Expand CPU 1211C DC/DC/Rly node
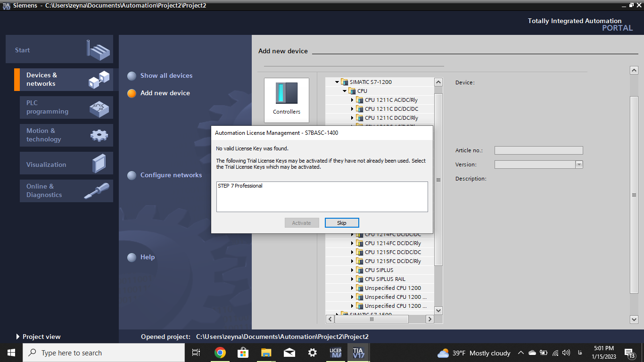Image resolution: width=644 pixels, height=362 pixels. coord(352,118)
